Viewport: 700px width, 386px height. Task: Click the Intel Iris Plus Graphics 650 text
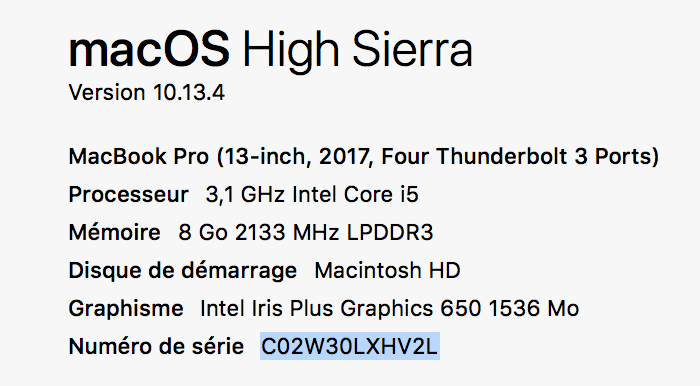(x=341, y=308)
